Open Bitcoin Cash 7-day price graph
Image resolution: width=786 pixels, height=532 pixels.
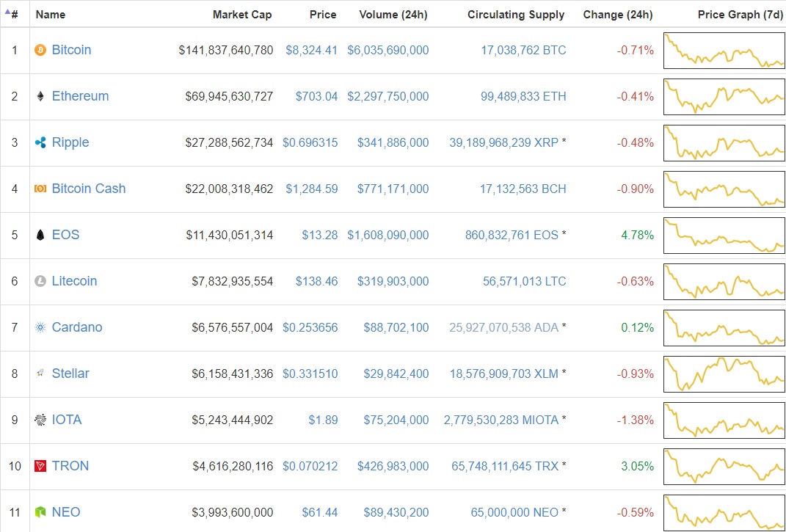point(724,189)
